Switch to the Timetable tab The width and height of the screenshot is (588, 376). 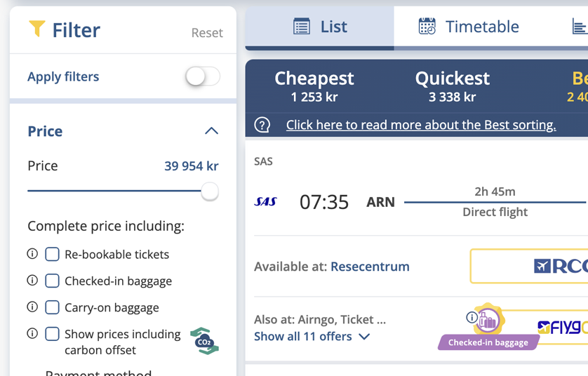(x=469, y=27)
